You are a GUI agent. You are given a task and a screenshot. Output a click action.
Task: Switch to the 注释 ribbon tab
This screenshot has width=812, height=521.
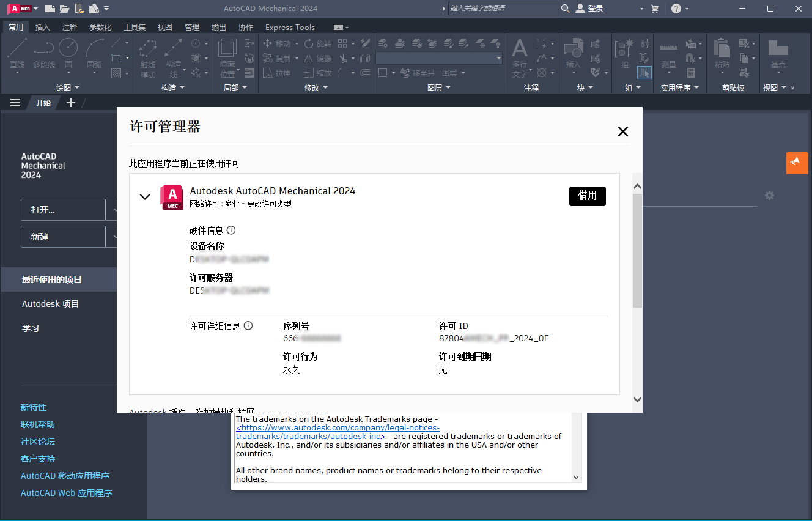pyautogui.click(x=70, y=28)
